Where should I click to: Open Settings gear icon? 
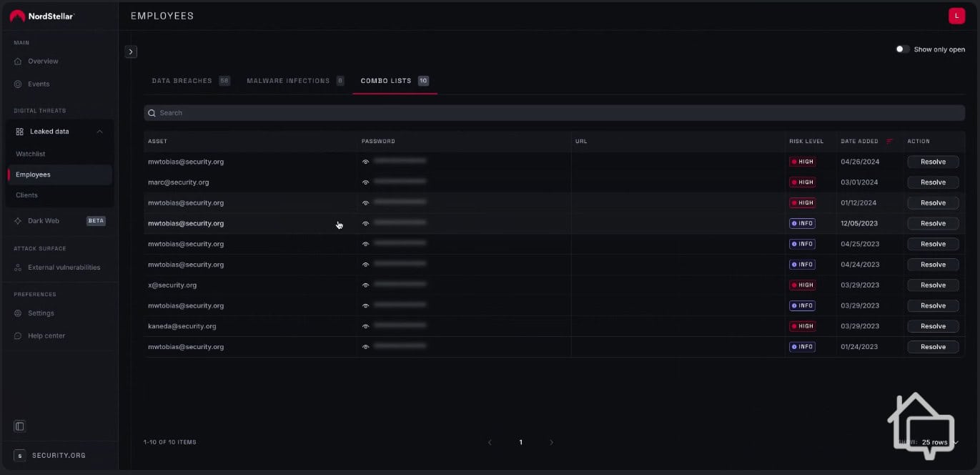[19, 313]
